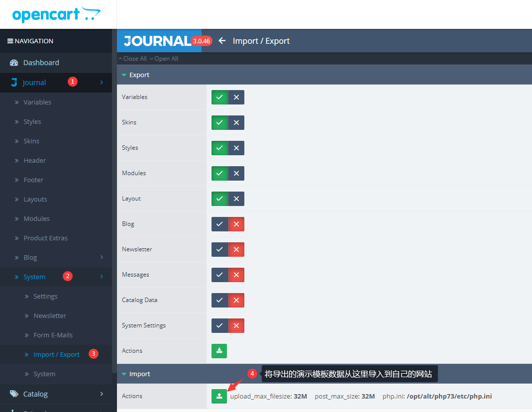532x412 pixels.
Task: Enable Styles export with the checkmark
Action: [219, 148]
